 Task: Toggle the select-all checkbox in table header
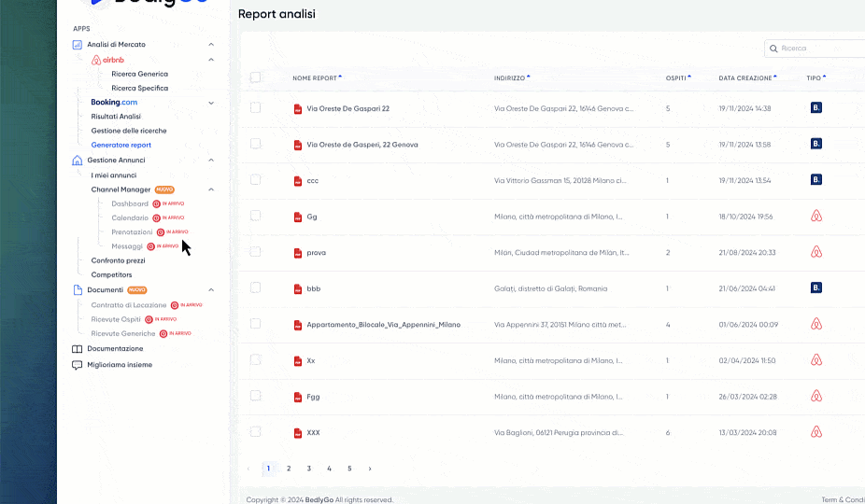click(255, 77)
